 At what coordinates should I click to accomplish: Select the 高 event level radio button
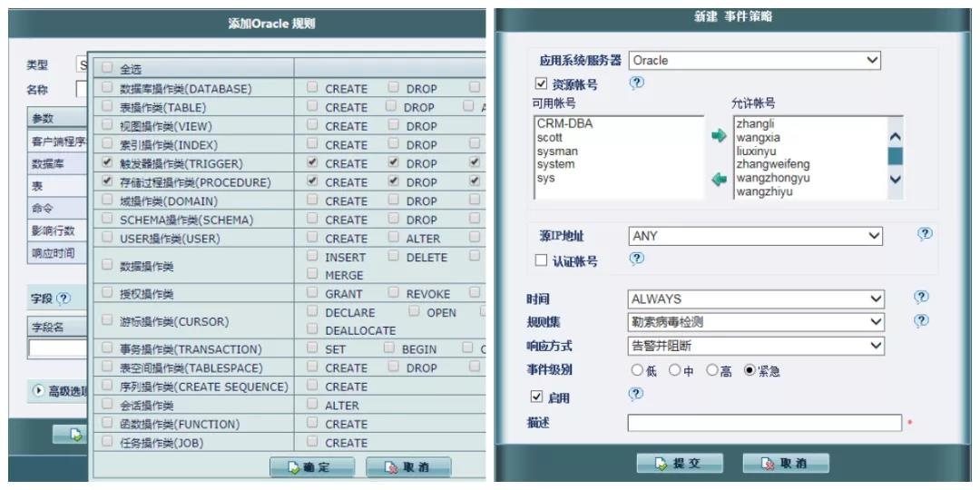712,370
